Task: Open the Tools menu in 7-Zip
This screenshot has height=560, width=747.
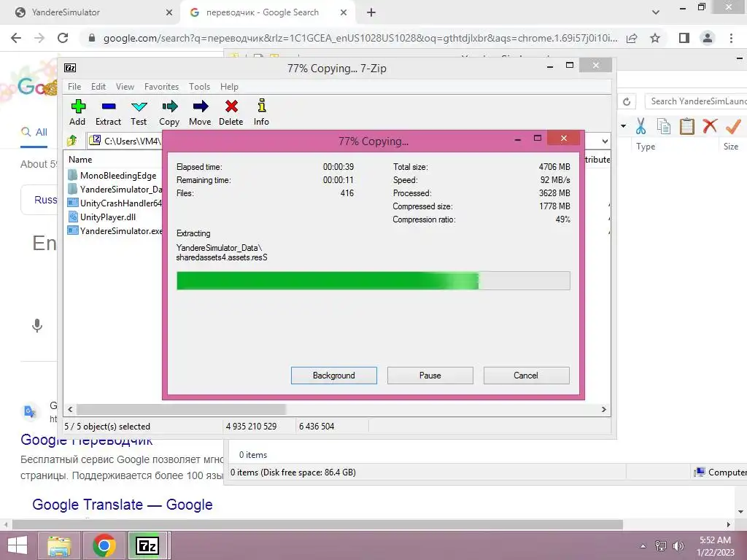Action: [x=199, y=87]
